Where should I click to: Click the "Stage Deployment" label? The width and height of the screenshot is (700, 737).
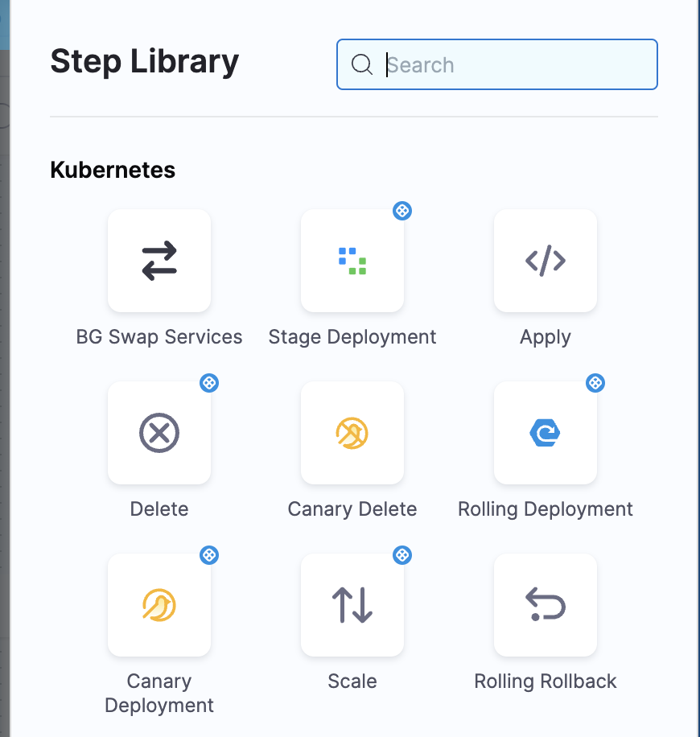pos(352,337)
